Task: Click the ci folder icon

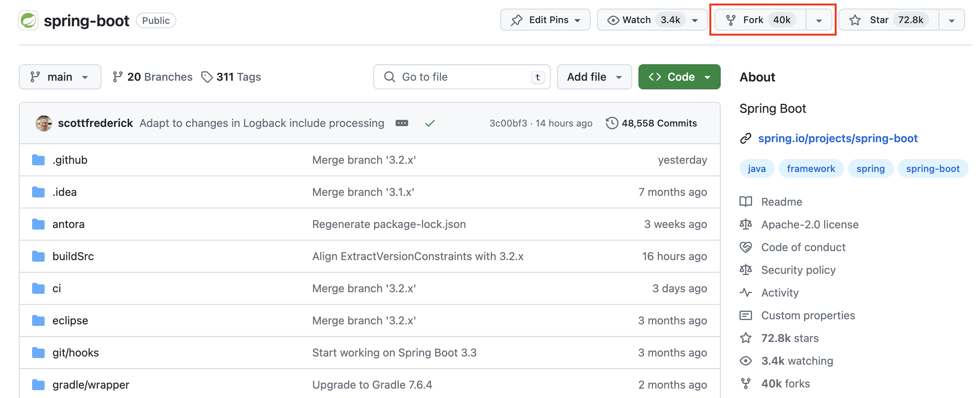Action: point(38,288)
